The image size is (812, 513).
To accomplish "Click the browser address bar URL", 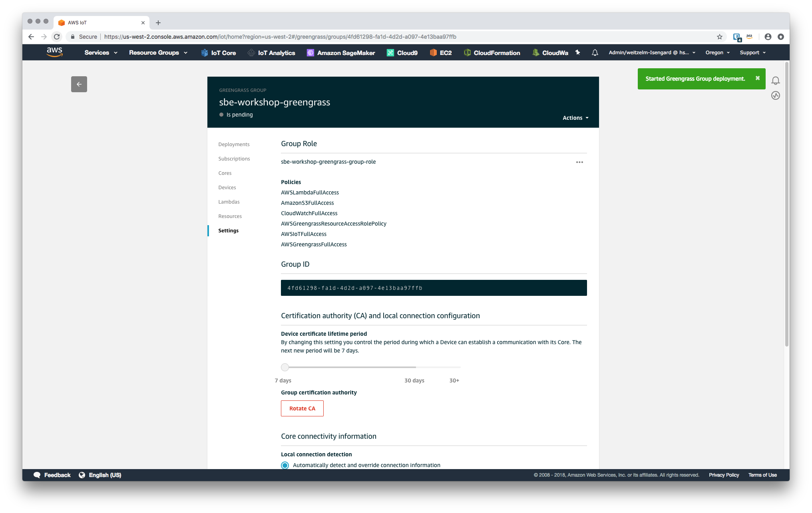I will [280, 37].
